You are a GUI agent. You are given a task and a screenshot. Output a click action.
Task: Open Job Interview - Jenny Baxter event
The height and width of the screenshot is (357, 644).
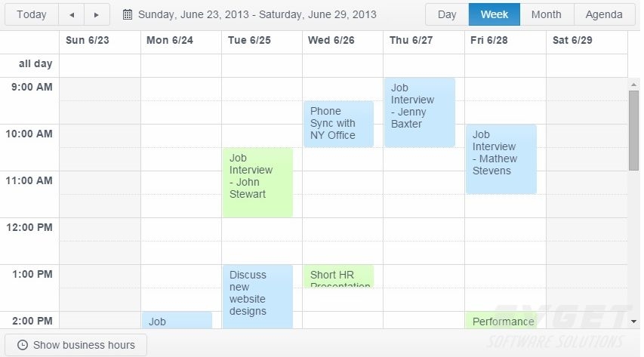(419, 112)
